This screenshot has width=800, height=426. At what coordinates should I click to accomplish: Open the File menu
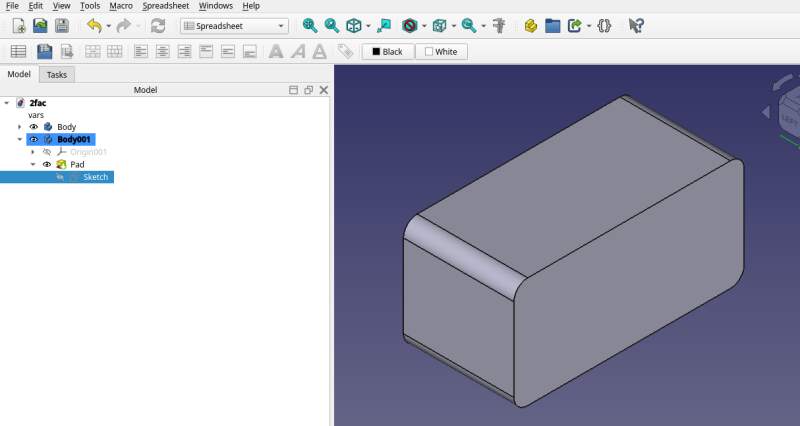pos(12,6)
